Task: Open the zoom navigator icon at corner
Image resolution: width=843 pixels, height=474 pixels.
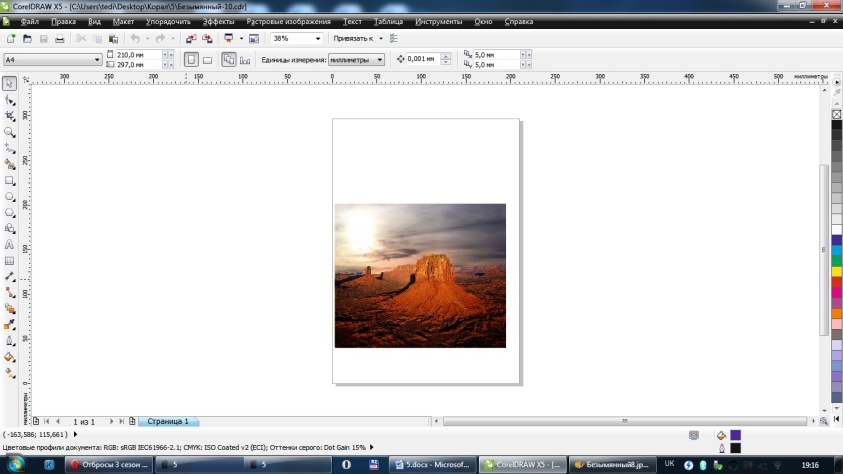Action: coord(824,421)
